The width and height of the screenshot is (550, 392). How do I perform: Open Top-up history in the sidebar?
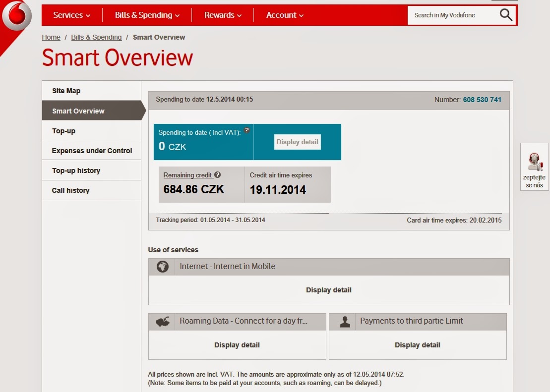(92, 170)
